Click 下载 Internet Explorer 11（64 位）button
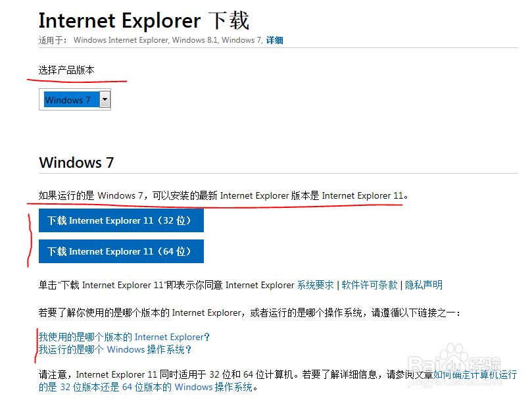The height and width of the screenshot is (400, 532). [121, 251]
